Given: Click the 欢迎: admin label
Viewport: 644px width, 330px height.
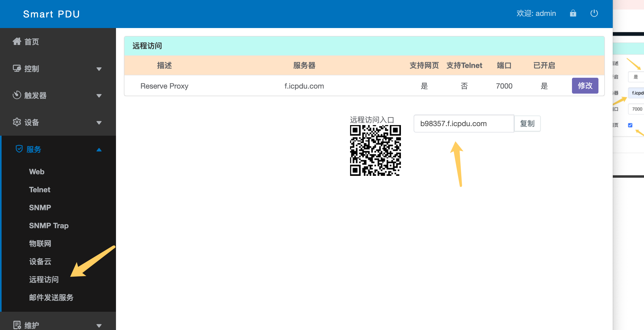Looking at the screenshot, I should pyautogui.click(x=536, y=13).
